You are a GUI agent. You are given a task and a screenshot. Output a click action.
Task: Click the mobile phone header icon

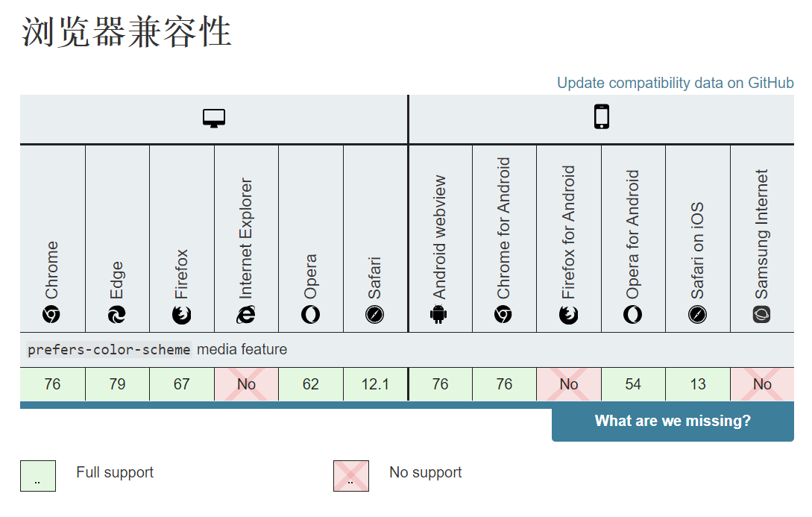tap(601, 116)
